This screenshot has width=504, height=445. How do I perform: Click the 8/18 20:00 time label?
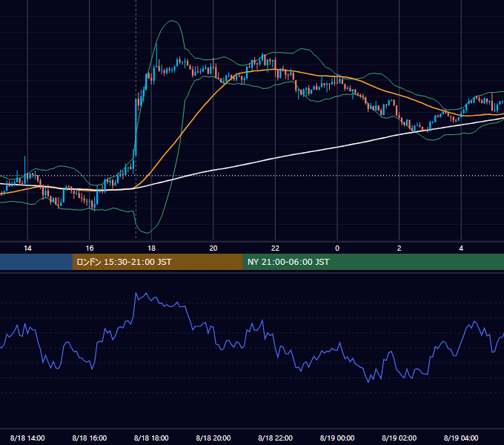(213, 438)
